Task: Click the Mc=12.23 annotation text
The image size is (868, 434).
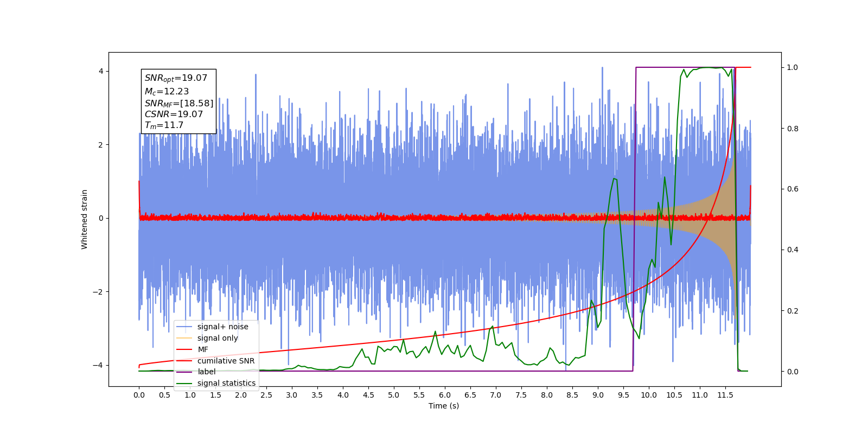Action: tap(167, 92)
